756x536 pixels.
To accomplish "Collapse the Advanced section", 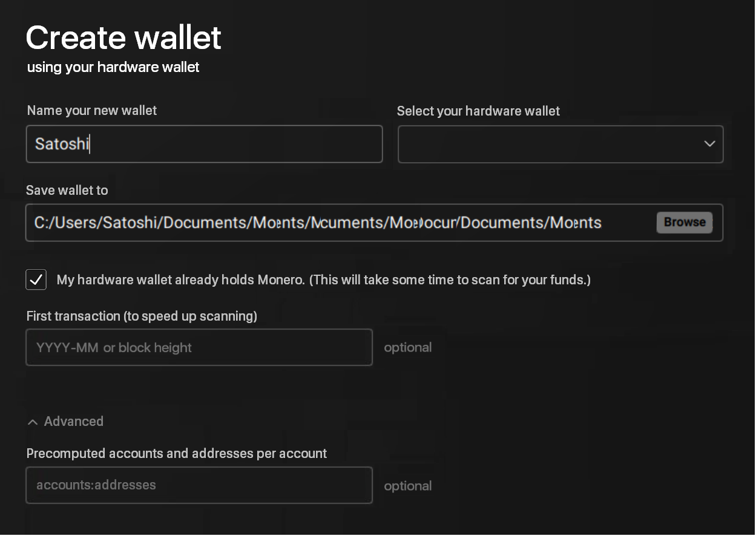I will click(65, 422).
